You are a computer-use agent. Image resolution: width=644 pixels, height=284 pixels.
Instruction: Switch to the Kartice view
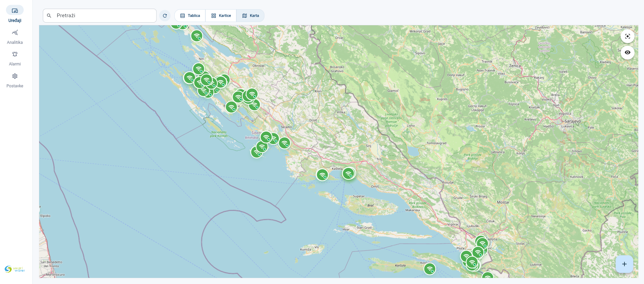[221, 16]
